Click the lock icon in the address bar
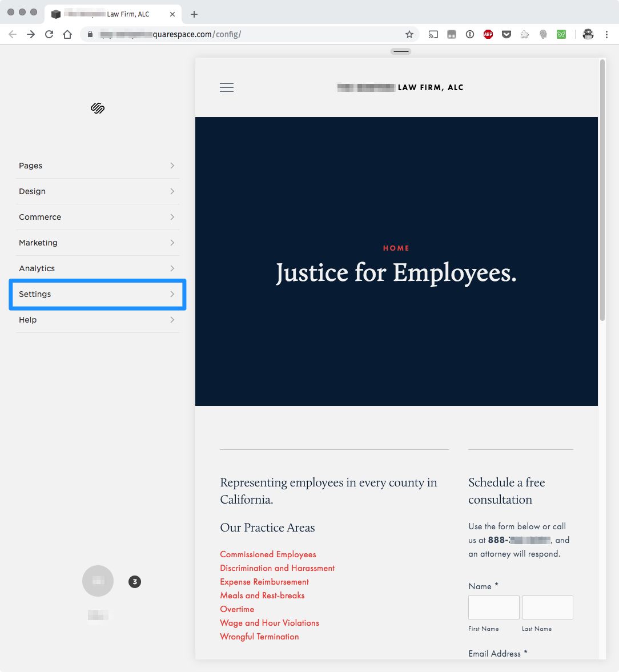 (90, 34)
